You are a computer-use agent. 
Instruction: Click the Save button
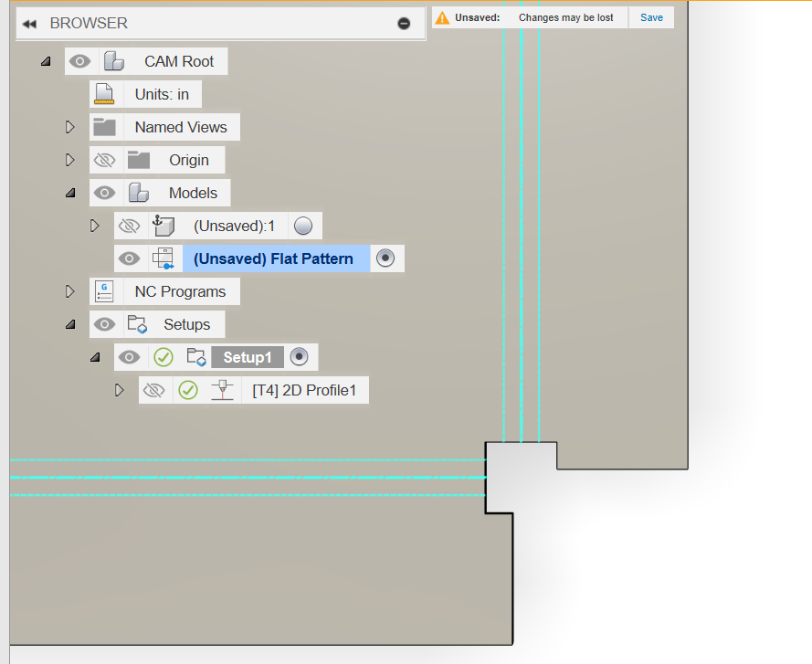pyautogui.click(x=651, y=17)
